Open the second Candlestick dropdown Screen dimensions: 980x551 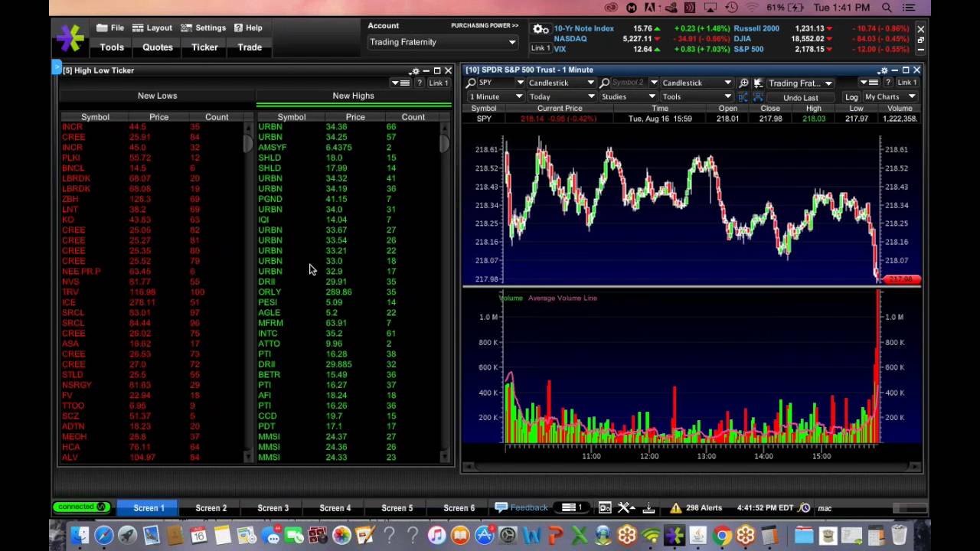point(697,83)
